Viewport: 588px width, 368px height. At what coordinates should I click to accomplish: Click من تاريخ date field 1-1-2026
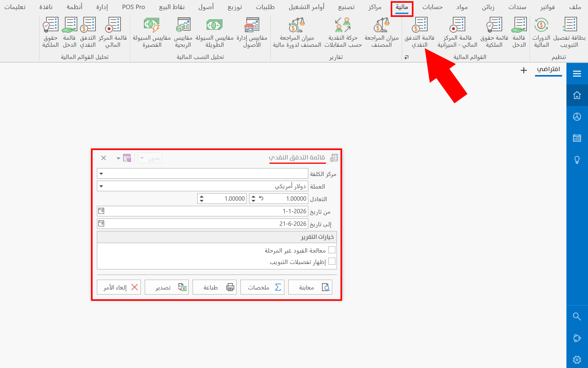tap(202, 211)
